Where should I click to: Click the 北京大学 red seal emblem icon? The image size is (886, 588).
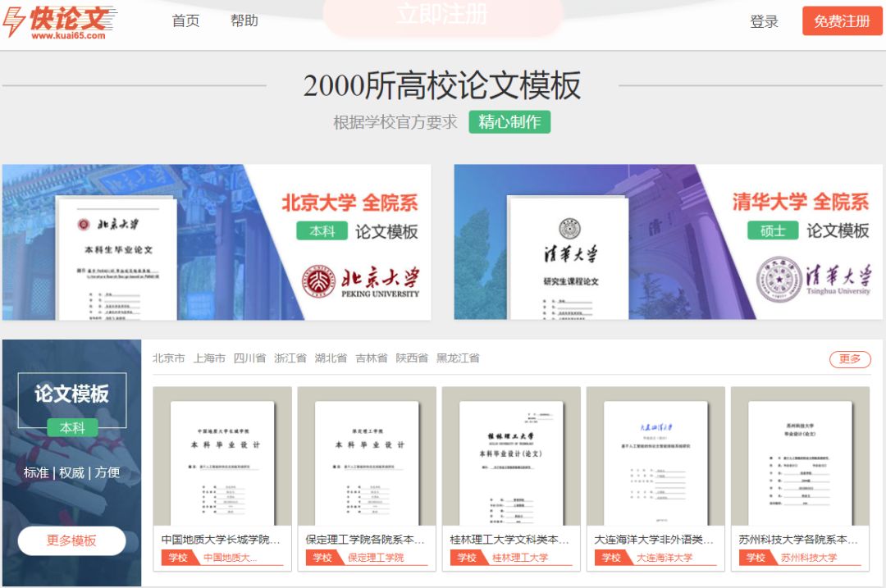pyautogui.click(x=318, y=280)
